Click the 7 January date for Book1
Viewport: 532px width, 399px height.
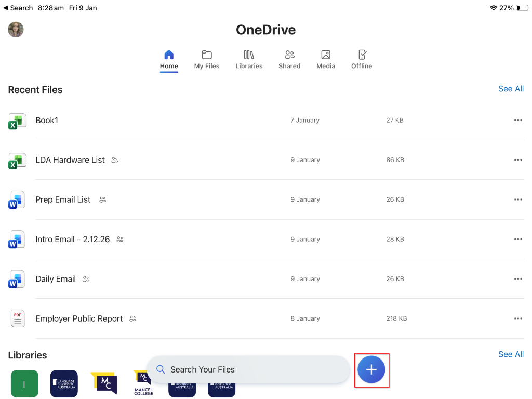click(304, 120)
